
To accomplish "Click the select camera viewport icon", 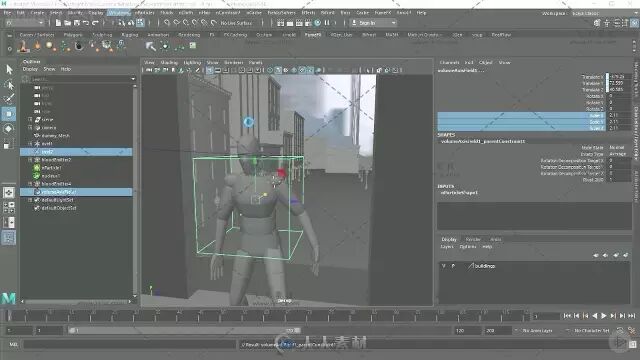I will [149, 70].
